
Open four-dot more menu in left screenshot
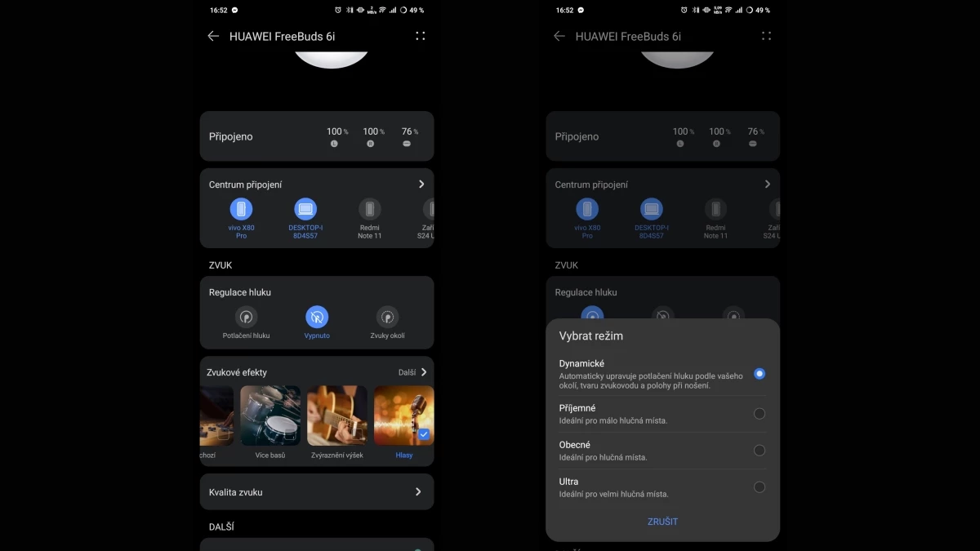click(x=420, y=36)
